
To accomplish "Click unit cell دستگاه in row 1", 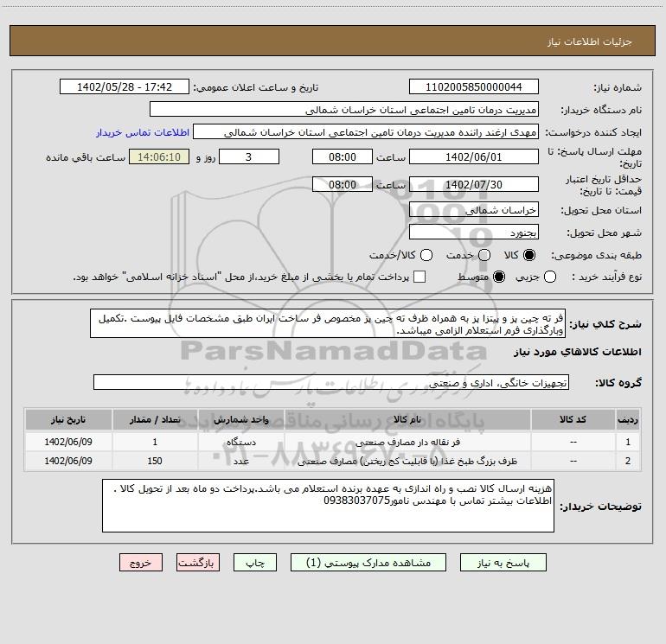I will (x=240, y=442).
